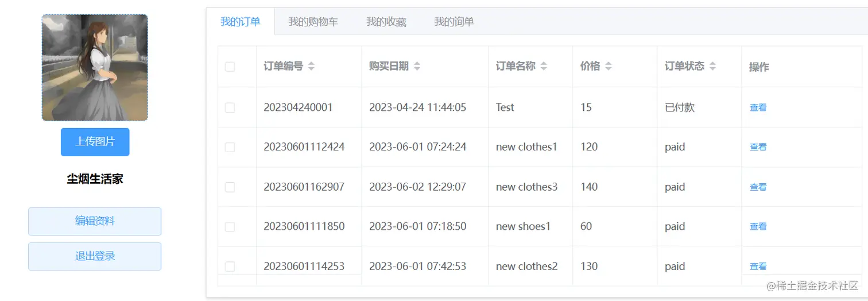Toggle sorting on 订单状态 column
The width and height of the screenshot is (868, 301).
coord(712,67)
